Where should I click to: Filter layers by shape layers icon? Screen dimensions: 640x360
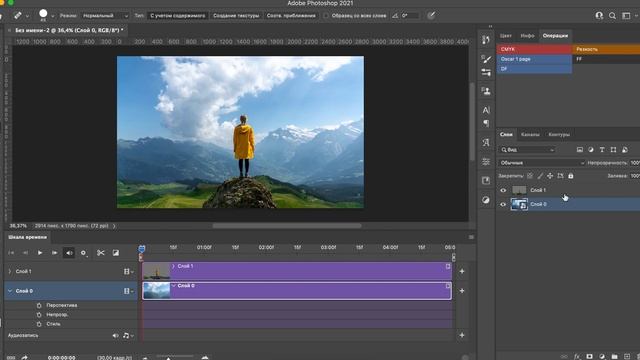613,150
